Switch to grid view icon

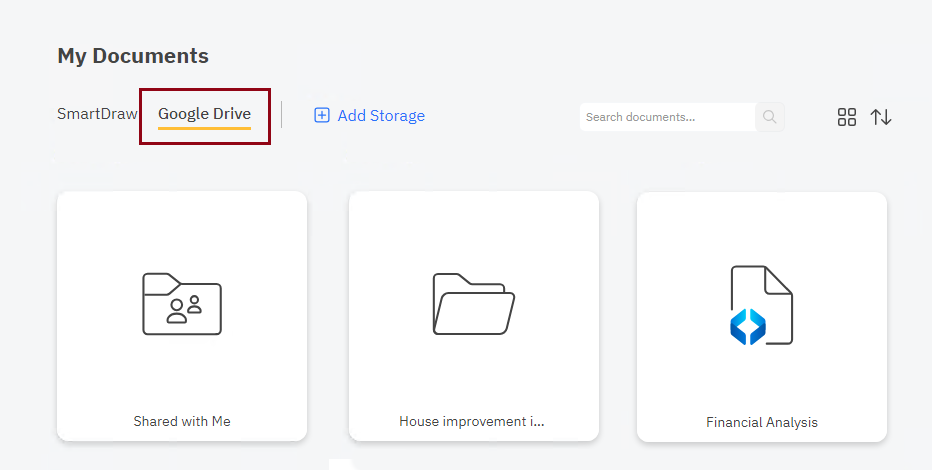tap(846, 117)
